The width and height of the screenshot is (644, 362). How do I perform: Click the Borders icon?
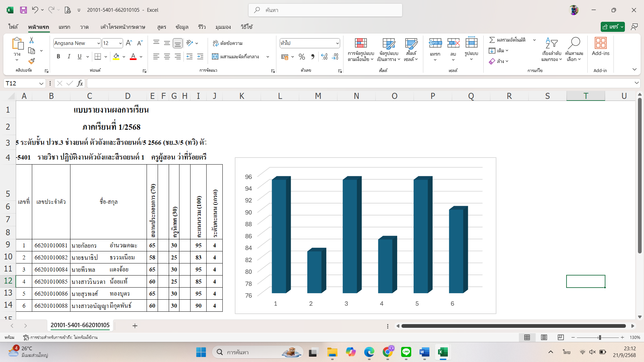(x=98, y=57)
